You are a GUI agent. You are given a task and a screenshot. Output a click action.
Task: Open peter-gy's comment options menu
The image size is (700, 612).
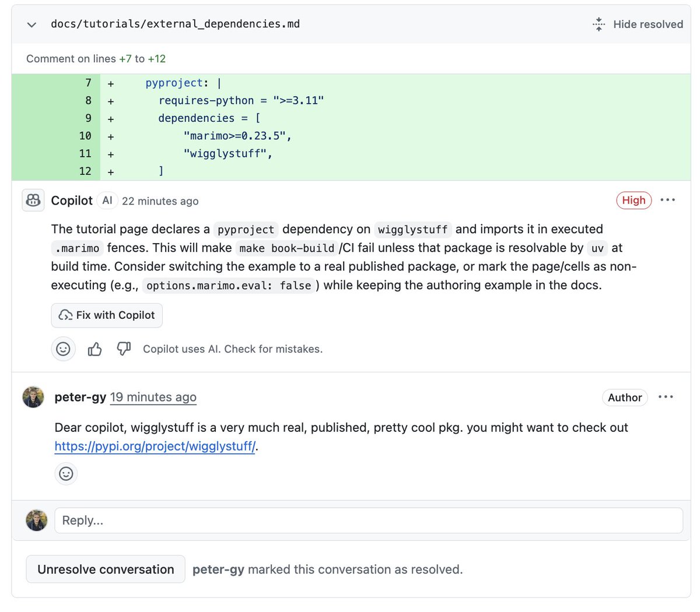click(x=666, y=397)
